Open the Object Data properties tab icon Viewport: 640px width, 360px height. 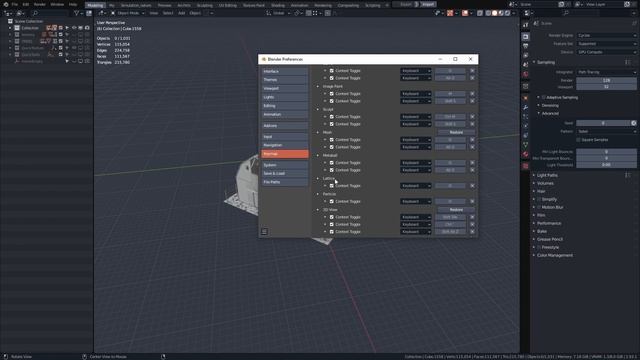[525, 144]
